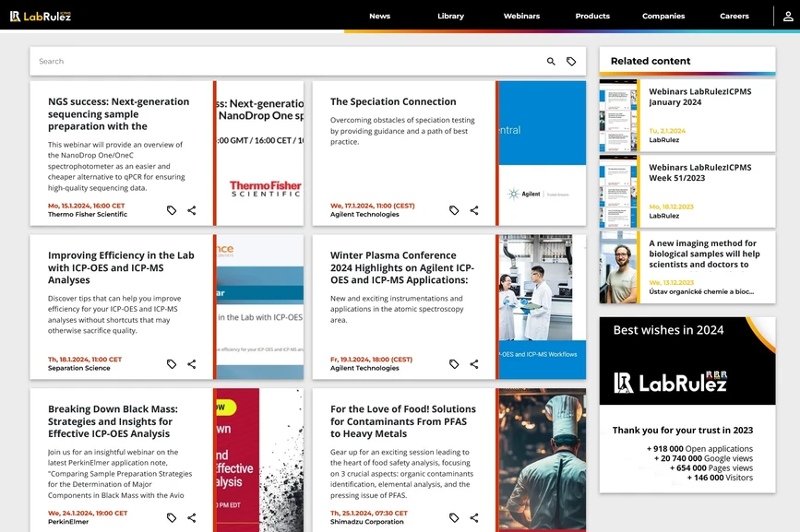Click the date Th, 25.1.2024, 07:30 CET
This screenshot has height=532, width=800.
pyautogui.click(x=369, y=514)
